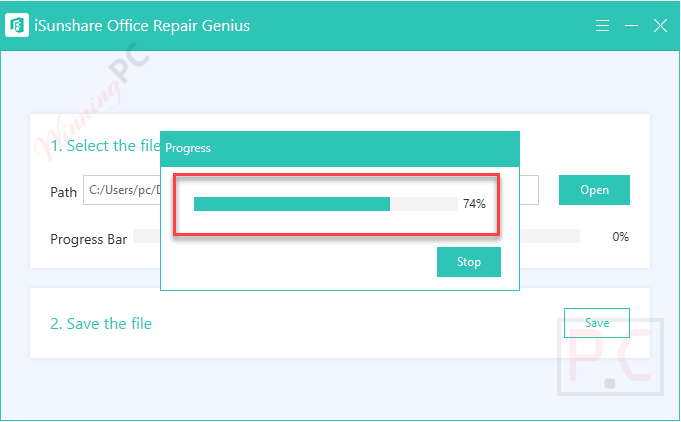
Task: Open the hamburger menu in the title bar
Action: point(602,26)
